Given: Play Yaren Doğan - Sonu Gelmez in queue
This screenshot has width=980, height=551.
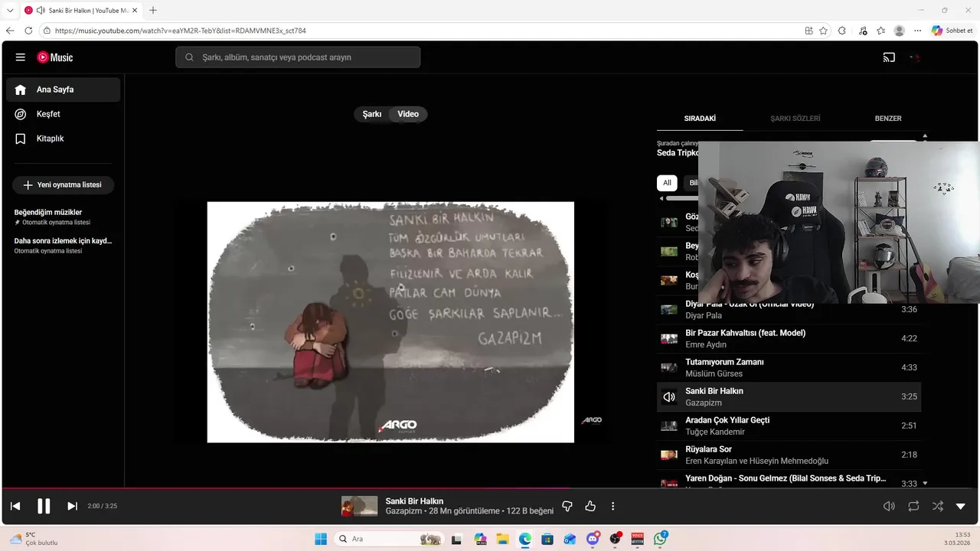Looking at the screenshot, I should 789,480.
